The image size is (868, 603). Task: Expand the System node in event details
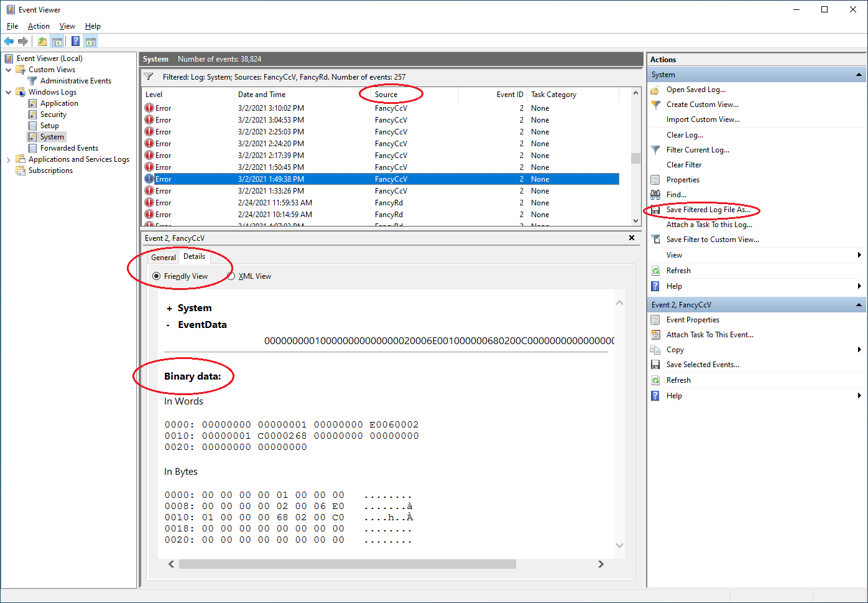169,309
